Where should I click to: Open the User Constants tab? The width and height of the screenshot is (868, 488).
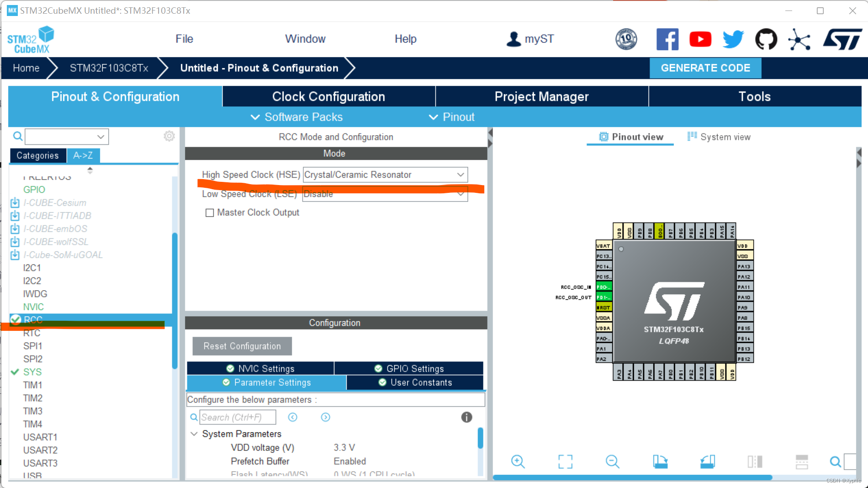[415, 382]
